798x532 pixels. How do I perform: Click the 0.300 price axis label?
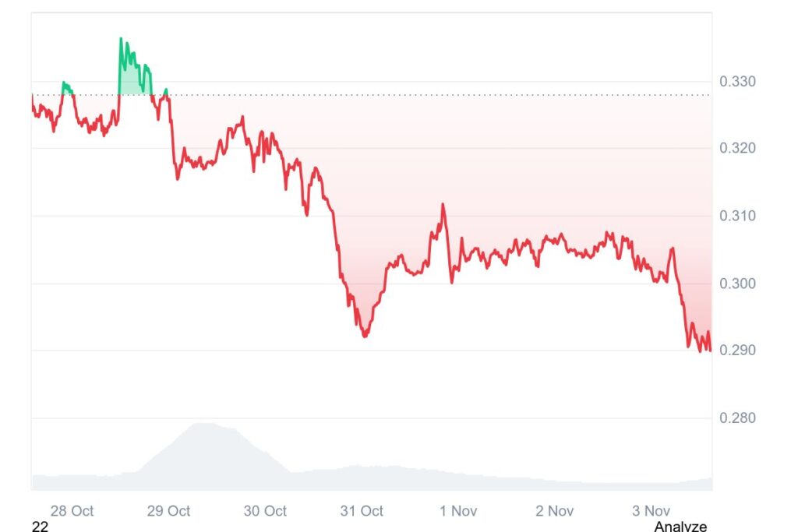click(736, 284)
